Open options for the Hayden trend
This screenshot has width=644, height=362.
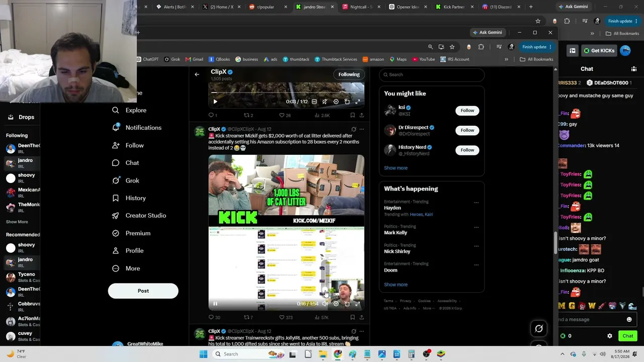pos(476,203)
